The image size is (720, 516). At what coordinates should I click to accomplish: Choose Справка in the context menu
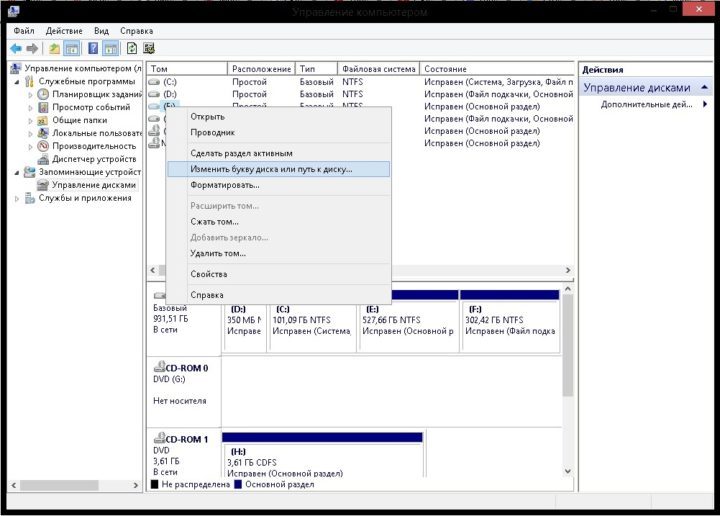coord(279,295)
